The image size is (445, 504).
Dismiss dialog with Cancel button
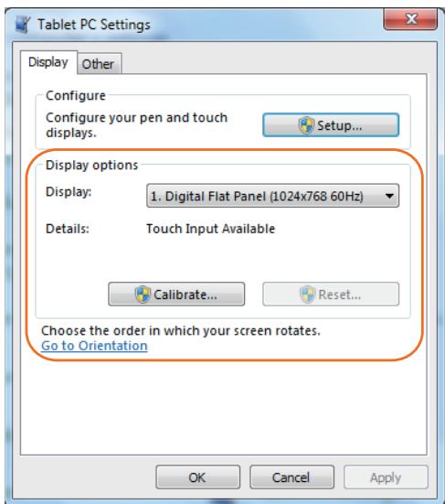(291, 477)
